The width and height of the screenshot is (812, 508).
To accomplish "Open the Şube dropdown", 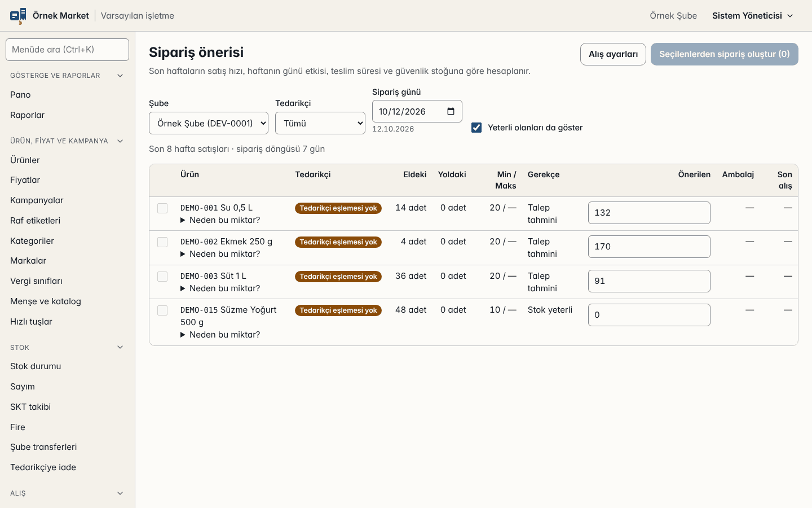I will click(x=209, y=123).
